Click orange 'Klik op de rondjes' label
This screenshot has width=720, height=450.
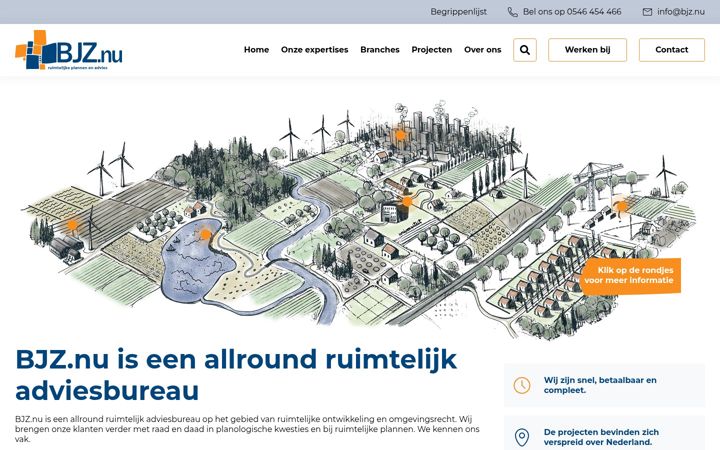point(630,276)
